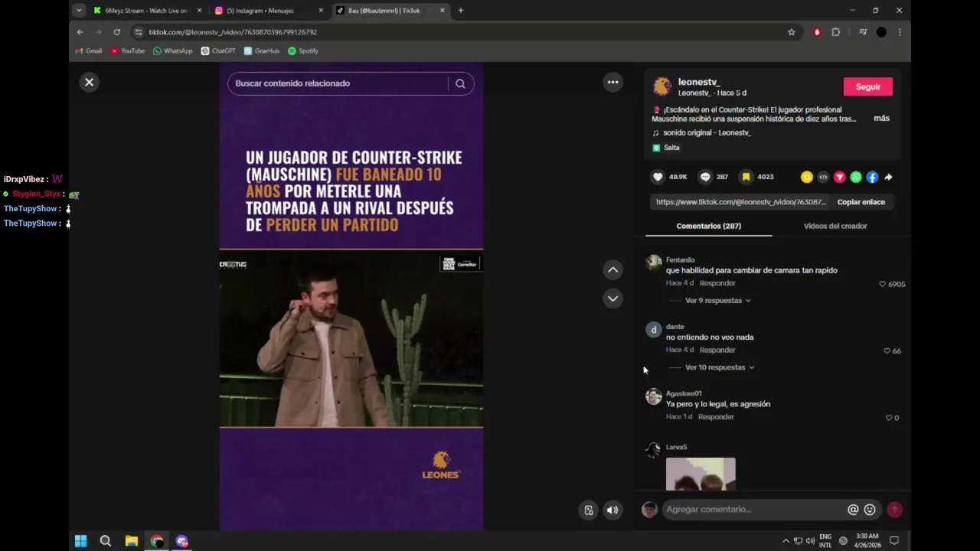Click the Seguir follow button
The height and width of the screenshot is (551, 980).
pos(867,86)
